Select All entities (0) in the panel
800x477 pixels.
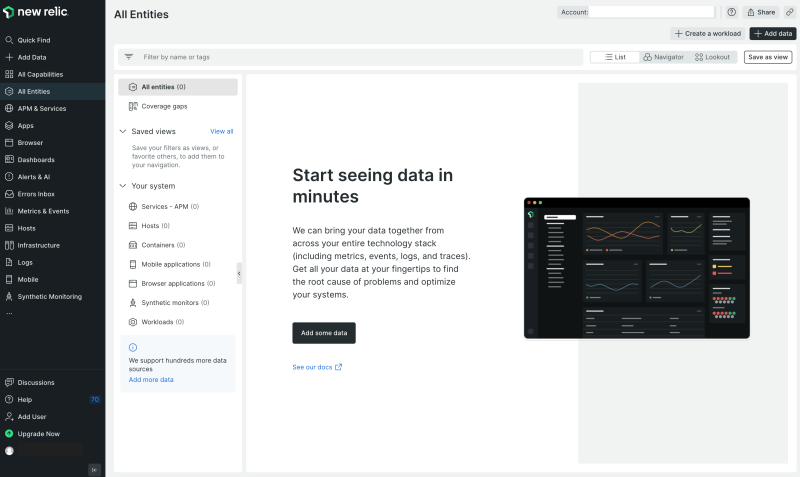(178, 87)
